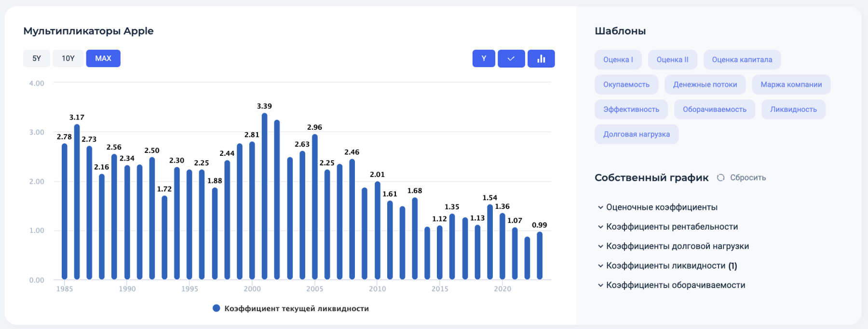Select the Долговая нагрузка template
The height and width of the screenshot is (329, 868).
pos(637,134)
